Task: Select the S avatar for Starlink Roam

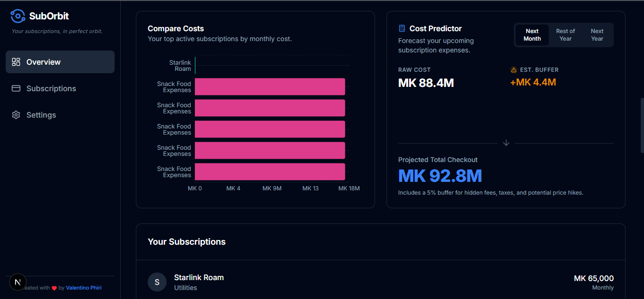Action: 157,282
